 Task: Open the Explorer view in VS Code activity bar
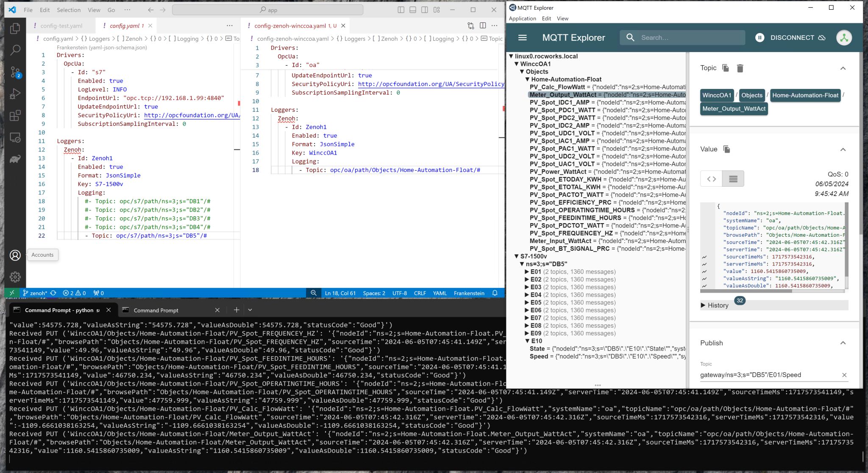point(15,28)
